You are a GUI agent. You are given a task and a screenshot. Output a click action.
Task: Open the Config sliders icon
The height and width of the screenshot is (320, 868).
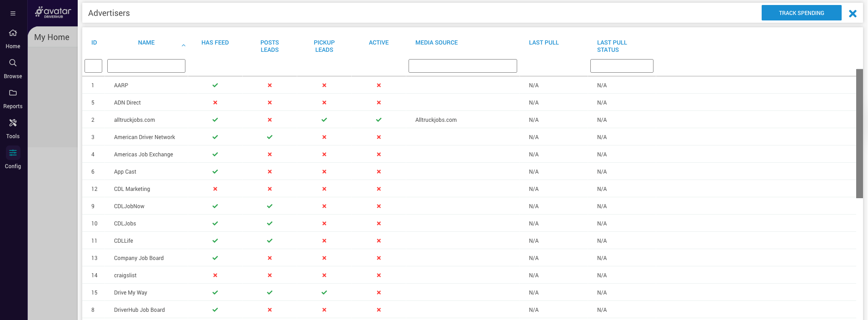click(13, 153)
